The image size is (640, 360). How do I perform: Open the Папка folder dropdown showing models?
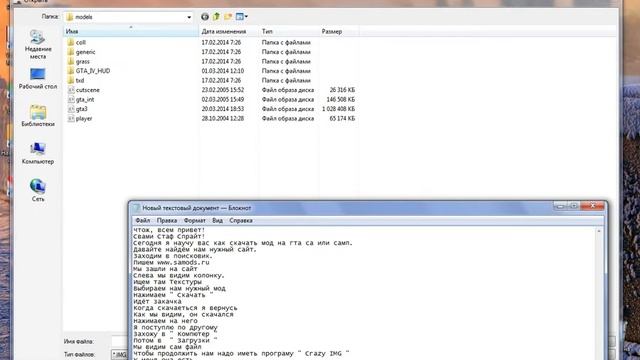pyautogui.click(x=129, y=17)
